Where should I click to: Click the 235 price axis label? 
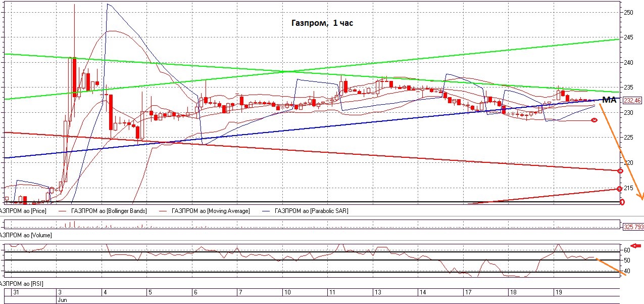628,88
